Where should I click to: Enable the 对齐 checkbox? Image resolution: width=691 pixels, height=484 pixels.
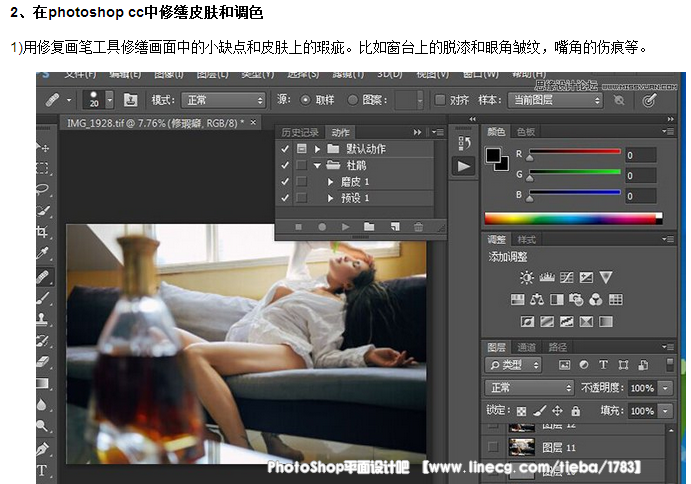point(439,100)
